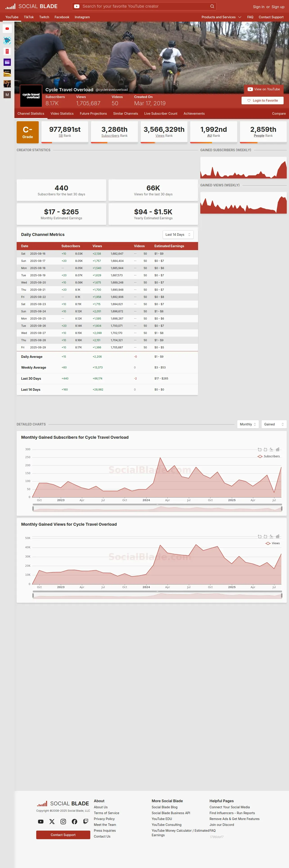
Task: Open the MrBeast channel thumbnail in sidebar
Action: click(7, 41)
